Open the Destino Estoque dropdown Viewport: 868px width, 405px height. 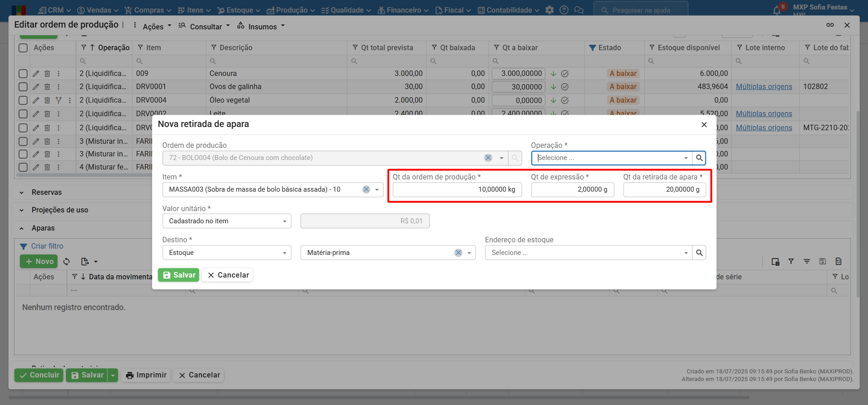click(x=227, y=253)
